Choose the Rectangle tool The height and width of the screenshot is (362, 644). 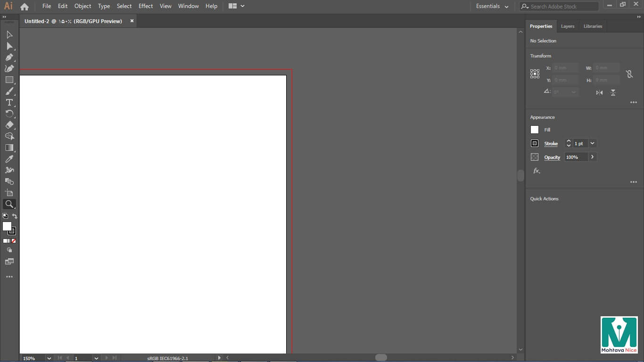(9, 80)
